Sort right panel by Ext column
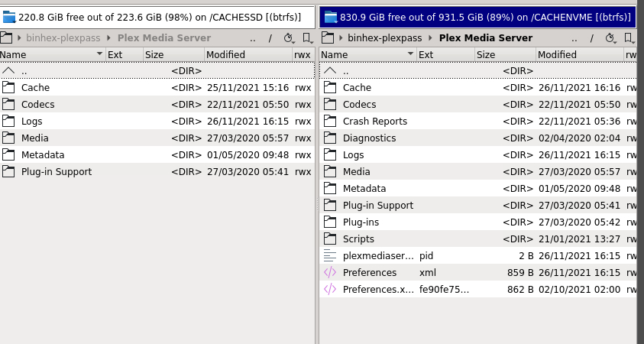This screenshot has height=344, width=644. tap(445, 55)
